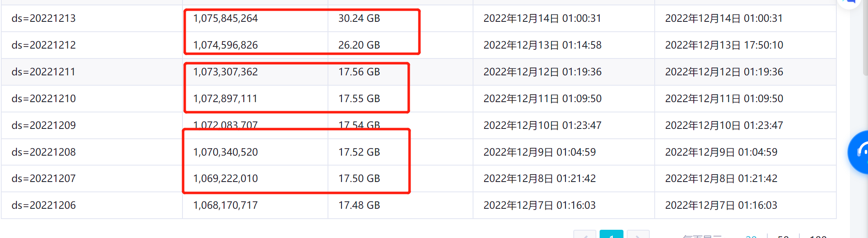The image size is (868, 238).
Task: Open the chat bubble floating icon
Action: [x=851, y=2]
